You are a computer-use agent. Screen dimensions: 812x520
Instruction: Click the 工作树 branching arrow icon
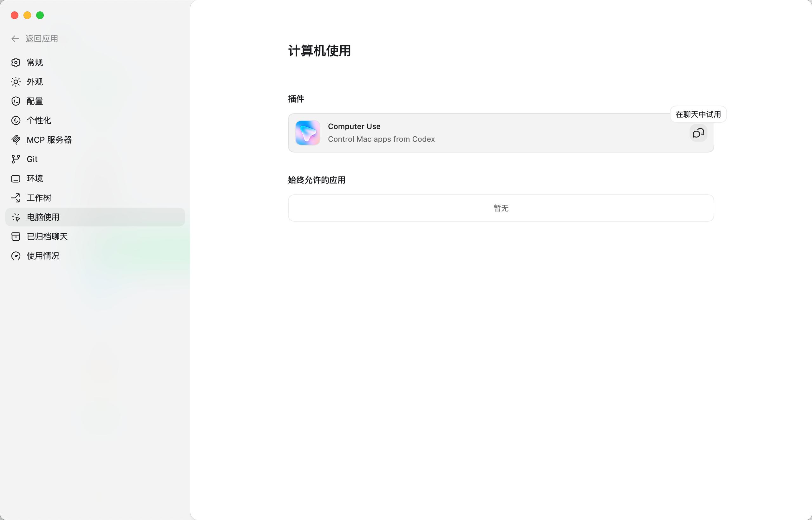pos(16,198)
